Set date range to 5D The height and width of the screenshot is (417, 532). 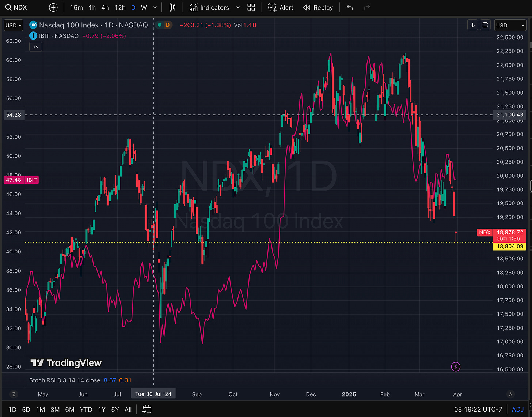click(26, 409)
